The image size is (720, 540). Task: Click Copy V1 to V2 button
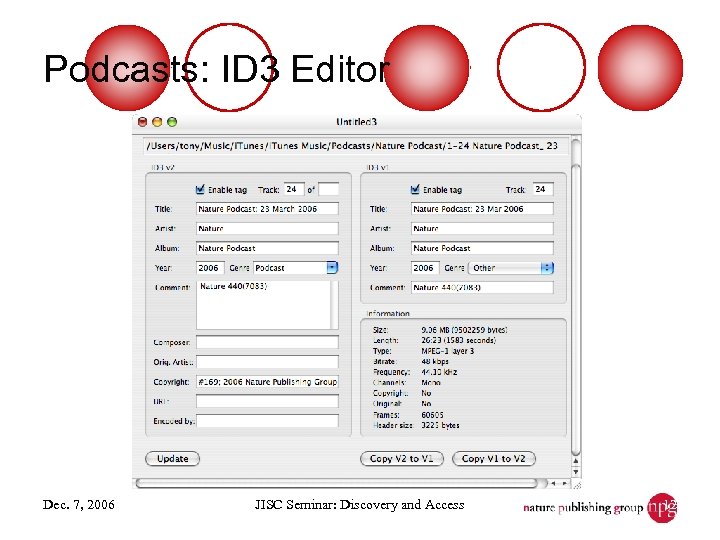[494, 458]
